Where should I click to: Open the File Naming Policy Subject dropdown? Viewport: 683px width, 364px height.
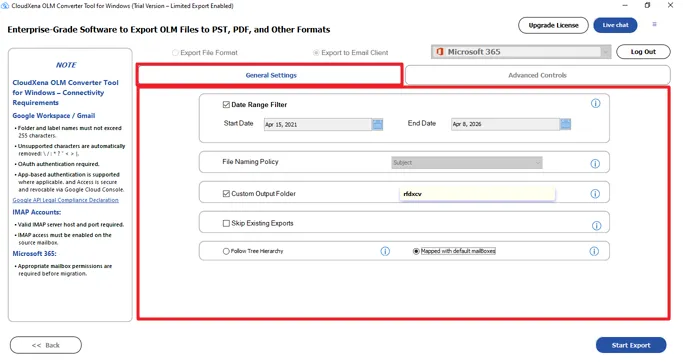[x=467, y=163]
